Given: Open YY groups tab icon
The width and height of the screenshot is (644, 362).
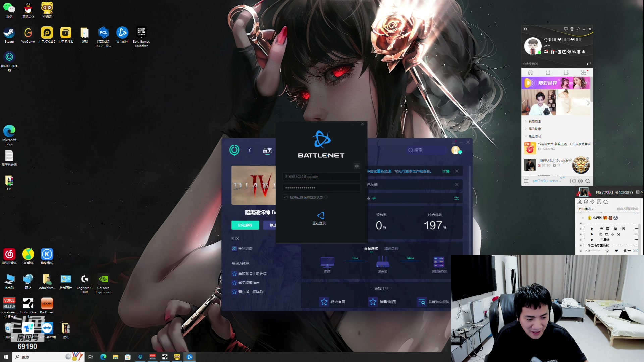Looking at the screenshot, I should pyautogui.click(x=566, y=72).
